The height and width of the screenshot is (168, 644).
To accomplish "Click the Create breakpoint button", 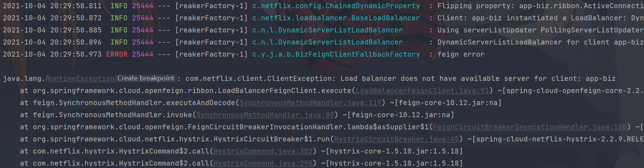I will [146, 79].
